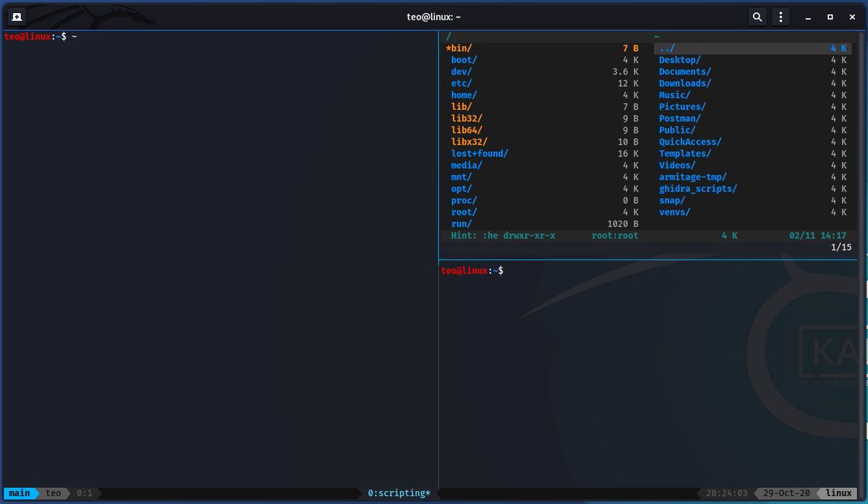Select the lost+found/ directory entry
The width and height of the screenshot is (868, 504).
pyautogui.click(x=543, y=153)
